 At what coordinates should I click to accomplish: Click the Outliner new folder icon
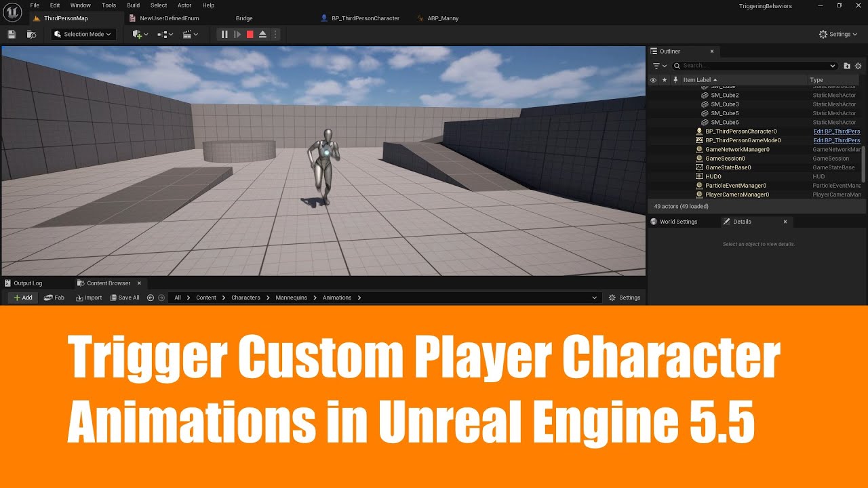[x=847, y=66]
